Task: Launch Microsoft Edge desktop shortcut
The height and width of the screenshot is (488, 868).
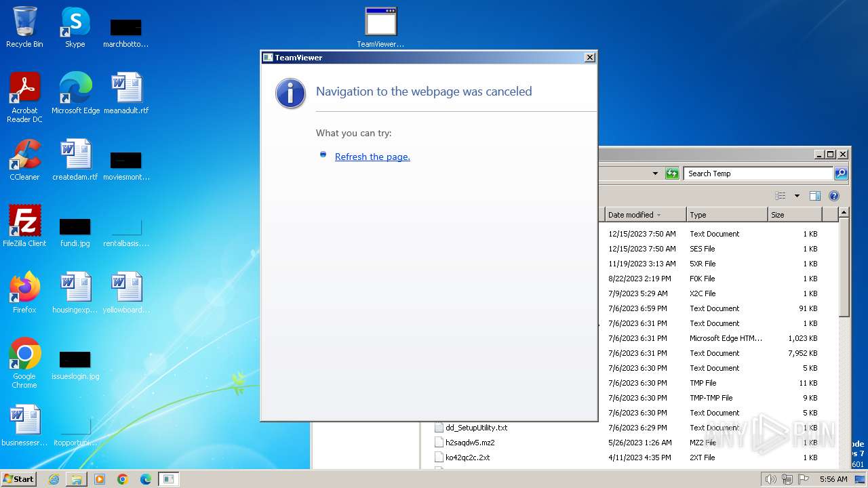Action: pos(75,94)
